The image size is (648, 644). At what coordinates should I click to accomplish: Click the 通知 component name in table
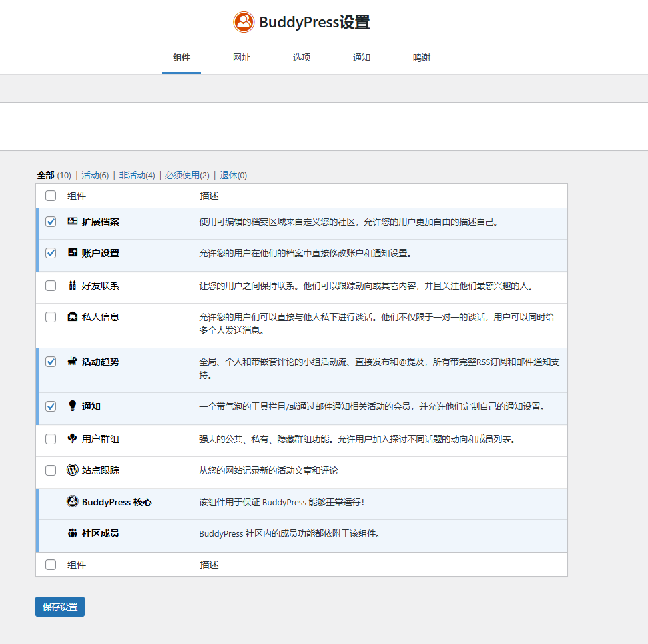click(x=91, y=406)
